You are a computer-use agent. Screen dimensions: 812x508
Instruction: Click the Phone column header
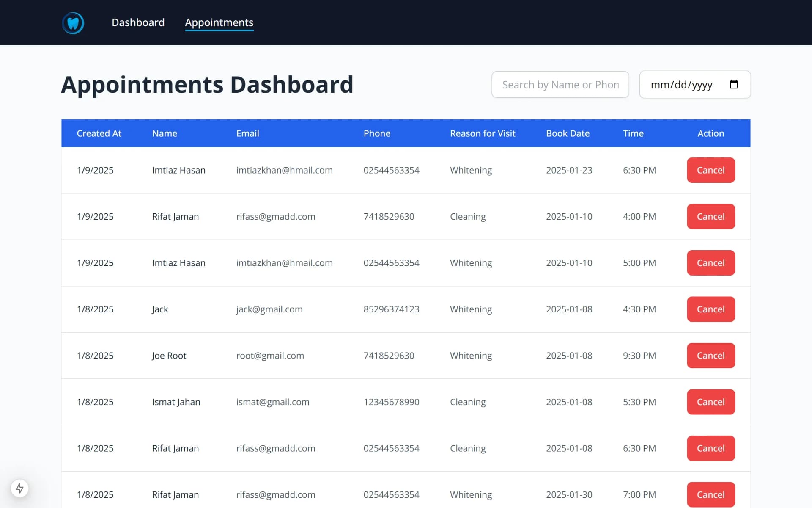coord(377,133)
